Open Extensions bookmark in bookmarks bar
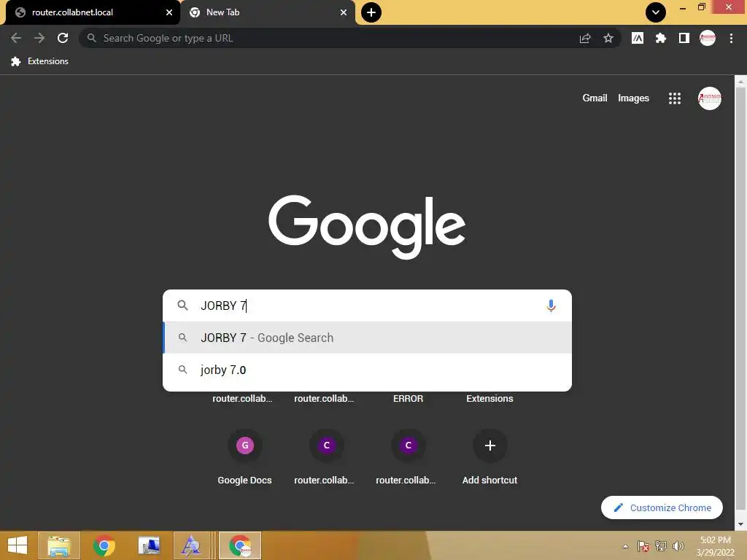 click(x=39, y=61)
